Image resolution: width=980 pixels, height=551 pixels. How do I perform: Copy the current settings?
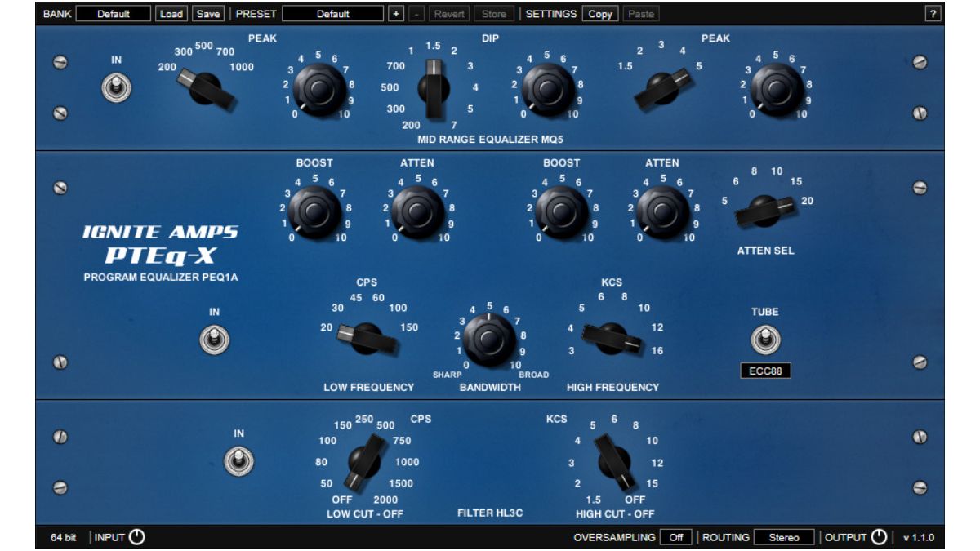coord(599,12)
